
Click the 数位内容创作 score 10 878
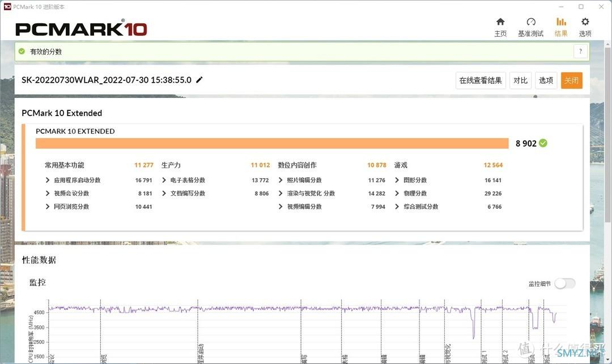pos(377,165)
